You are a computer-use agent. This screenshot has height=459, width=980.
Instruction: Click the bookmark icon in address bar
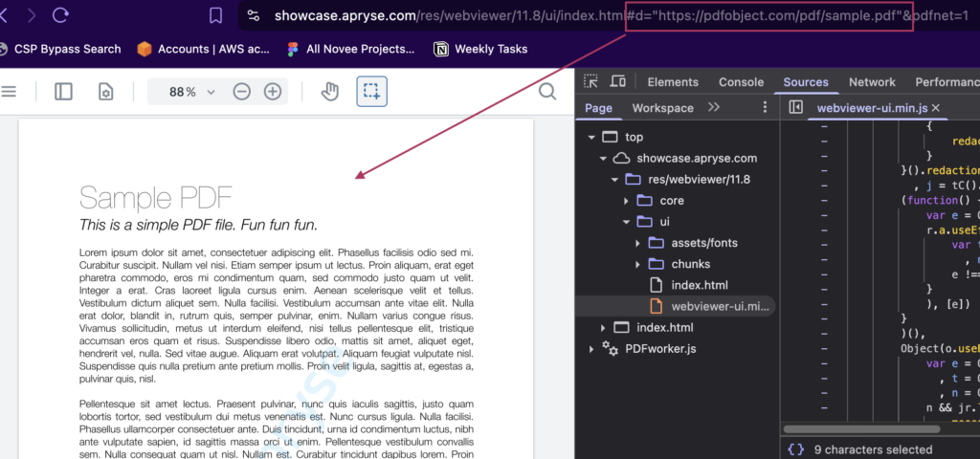pyautogui.click(x=215, y=15)
